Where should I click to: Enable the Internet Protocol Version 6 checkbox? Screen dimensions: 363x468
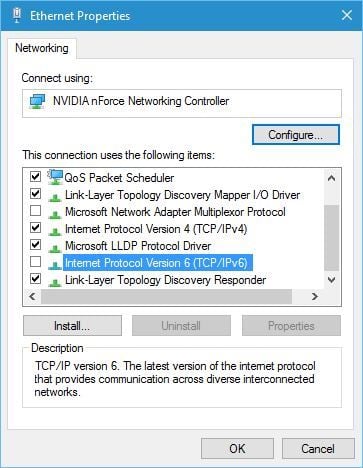[35, 262]
